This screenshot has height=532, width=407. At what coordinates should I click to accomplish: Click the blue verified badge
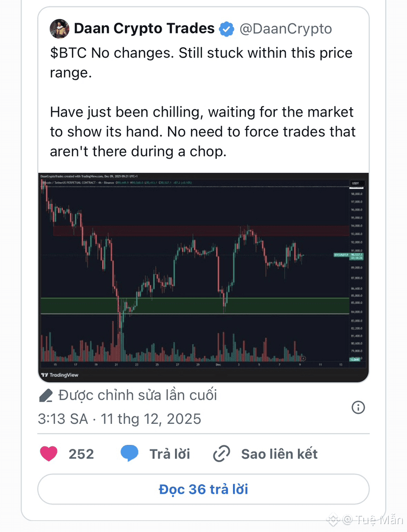[226, 30]
